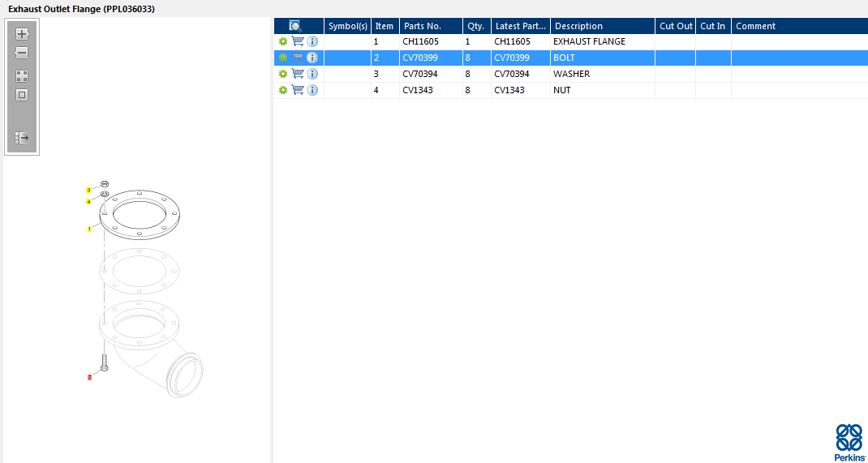The height and width of the screenshot is (463, 868).
Task: Add WASHER CV70394 to cart
Action: (298, 74)
